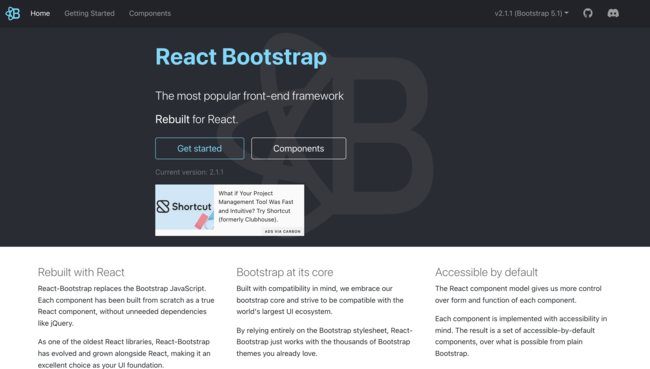650x369 pixels.
Task: Click the outlined Components button
Action: [298, 148]
